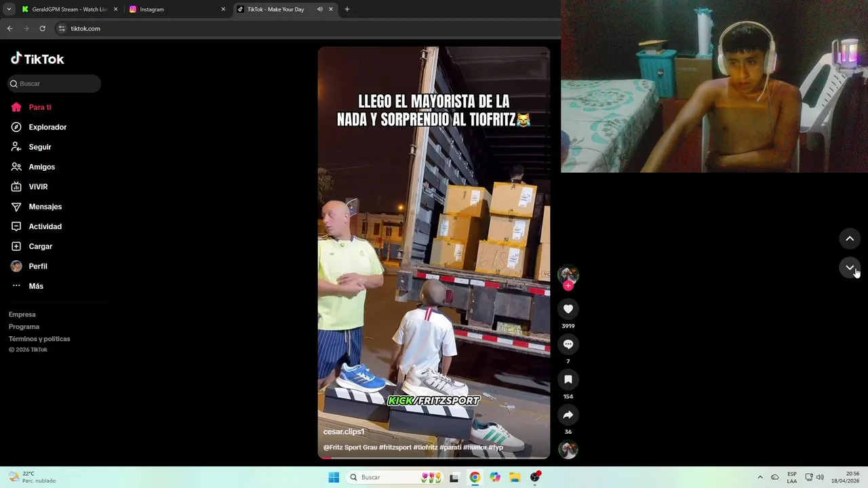868x488 pixels.
Task: Open the Programa footer link
Action: [24, 327]
